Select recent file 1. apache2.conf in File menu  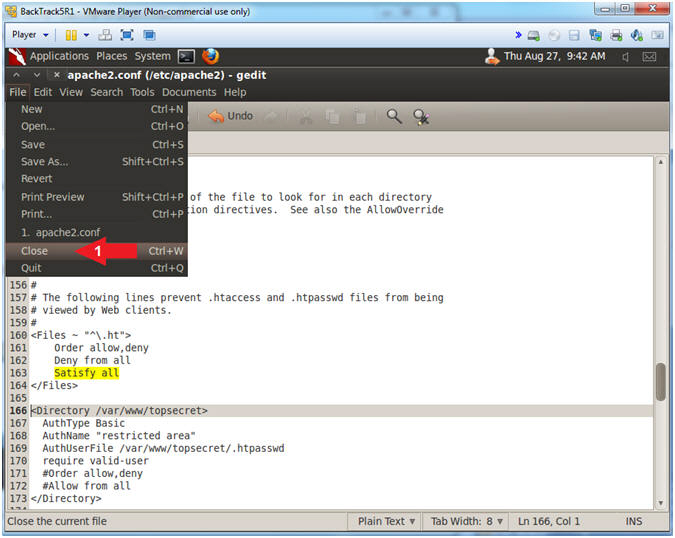click(97, 232)
